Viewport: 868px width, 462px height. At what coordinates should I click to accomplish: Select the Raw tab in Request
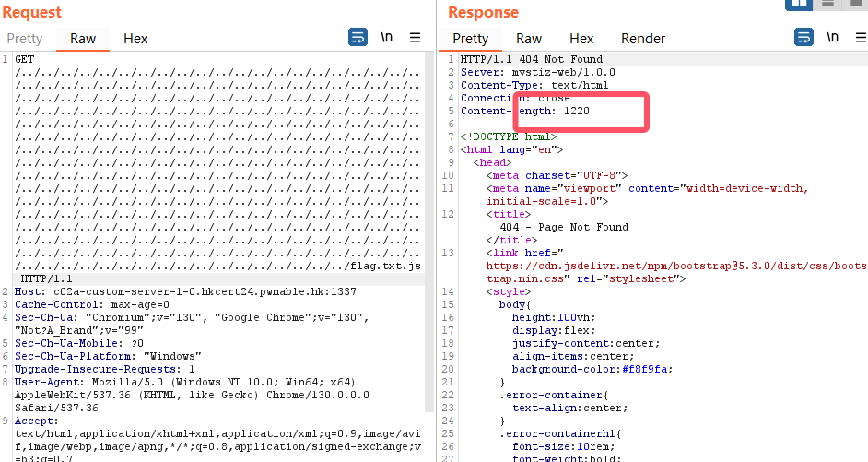tap(83, 39)
